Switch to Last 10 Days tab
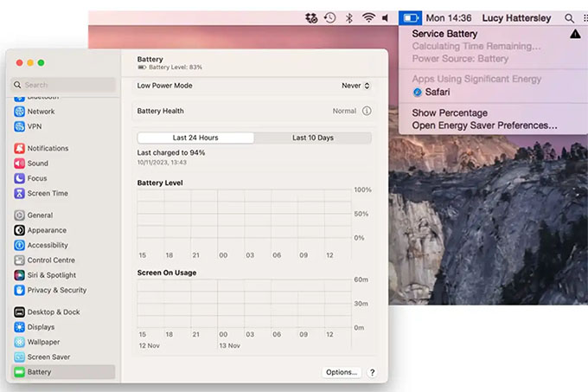Viewport: 588px width, 392px height. pyautogui.click(x=312, y=138)
